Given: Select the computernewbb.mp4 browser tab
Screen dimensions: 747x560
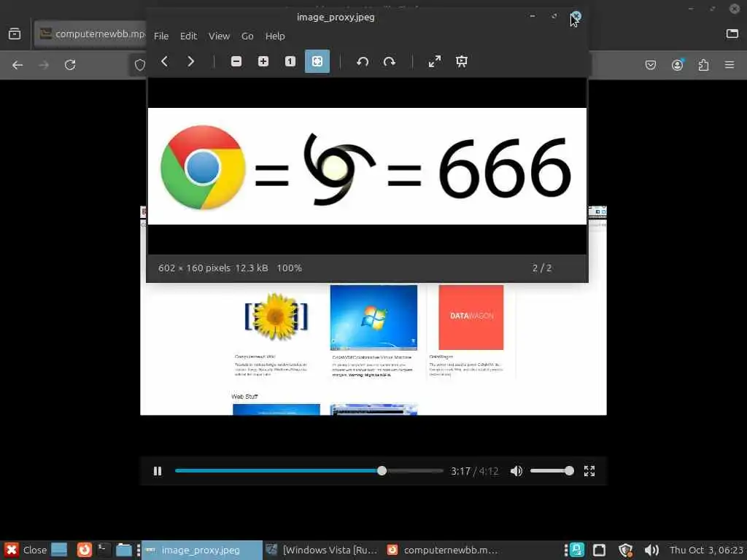Looking at the screenshot, I should tap(90, 34).
